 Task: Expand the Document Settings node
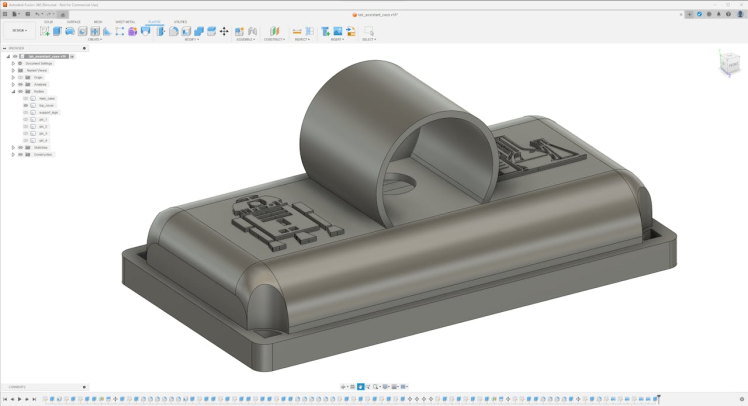point(12,63)
